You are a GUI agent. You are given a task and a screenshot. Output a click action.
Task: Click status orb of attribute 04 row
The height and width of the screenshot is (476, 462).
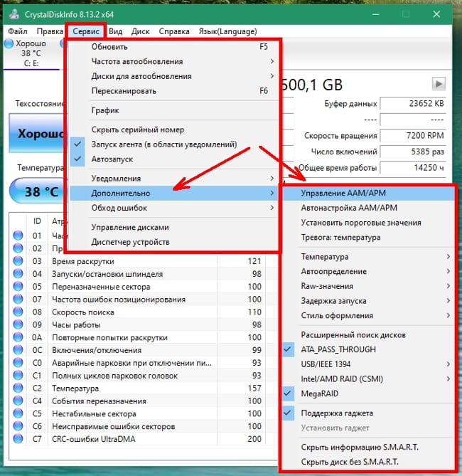(x=18, y=274)
